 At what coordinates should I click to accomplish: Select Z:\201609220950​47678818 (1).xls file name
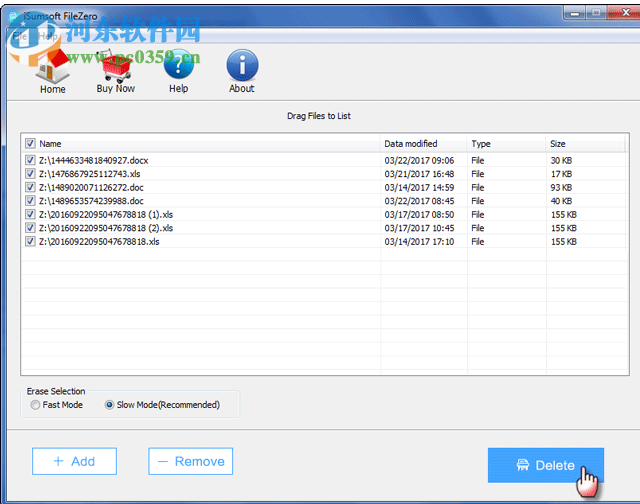coord(106,215)
